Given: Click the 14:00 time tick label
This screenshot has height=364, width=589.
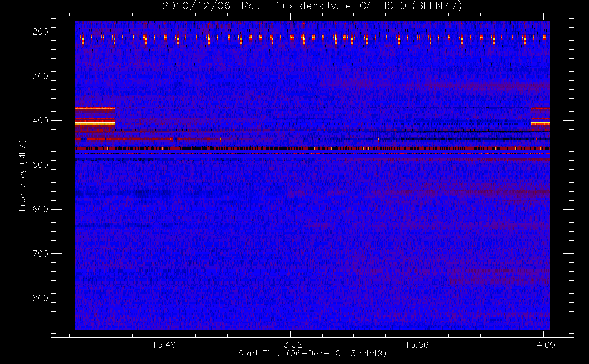Looking at the screenshot, I should [543, 344].
